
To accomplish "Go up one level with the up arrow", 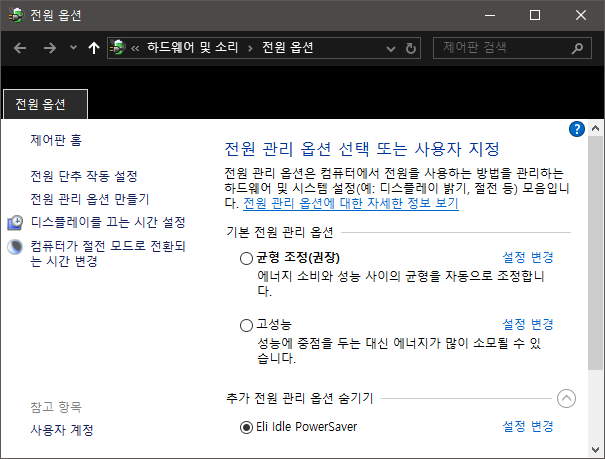I will pyautogui.click(x=94, y=48).
